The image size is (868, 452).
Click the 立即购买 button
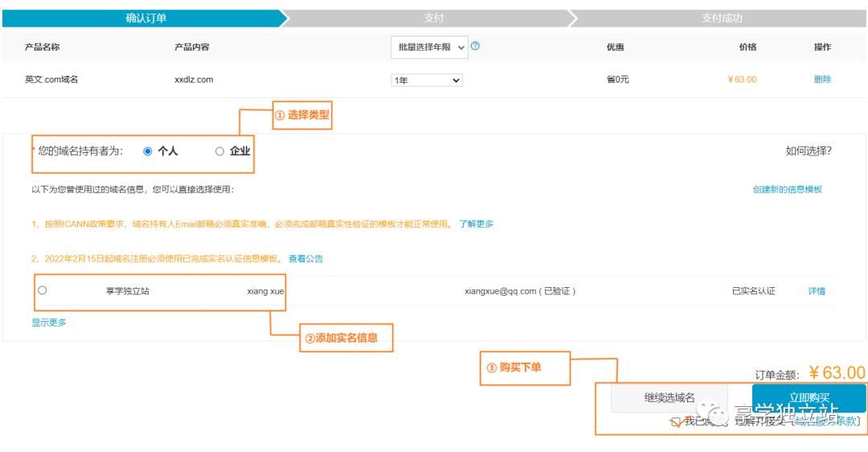click(x=809, y=397)
